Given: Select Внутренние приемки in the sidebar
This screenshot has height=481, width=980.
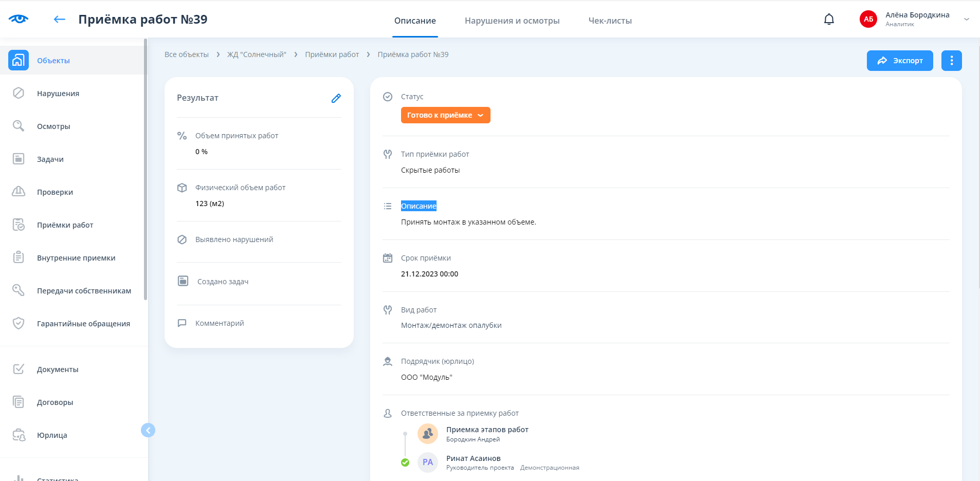Looking at the screenshot, I should coord(76,258).
